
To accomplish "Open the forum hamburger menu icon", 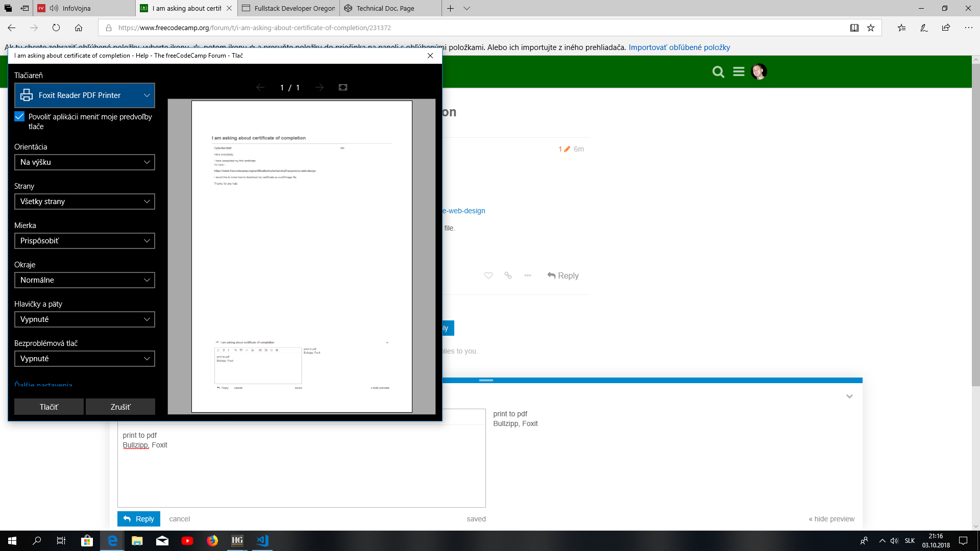I will (739, 71).
